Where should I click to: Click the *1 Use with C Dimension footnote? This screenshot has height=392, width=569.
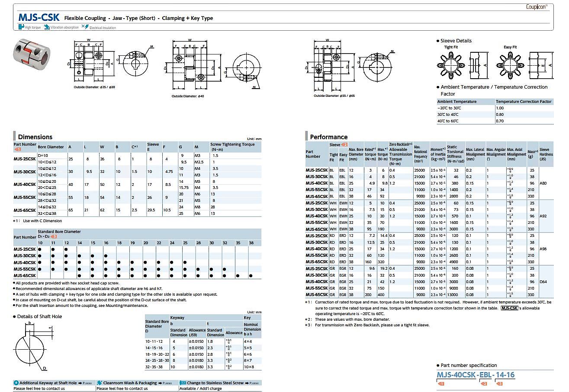click(x=38, y=221)
